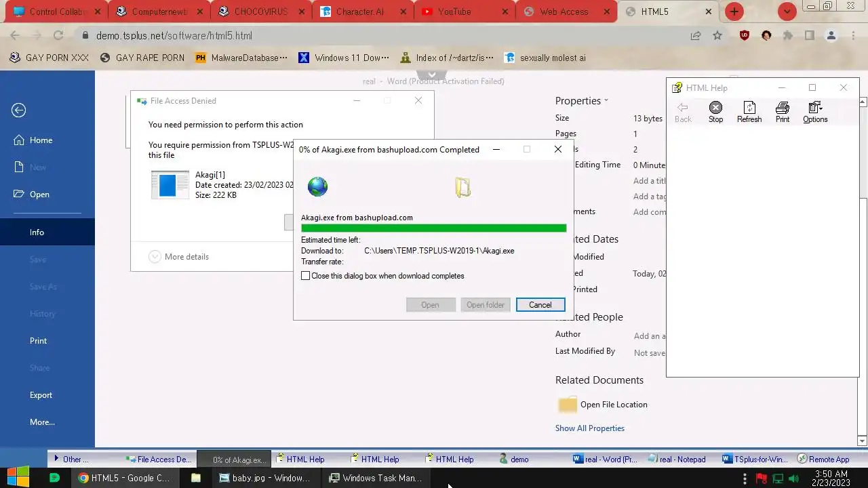Open a new browser tab
868x488 pixels.
tap(734, 12)
